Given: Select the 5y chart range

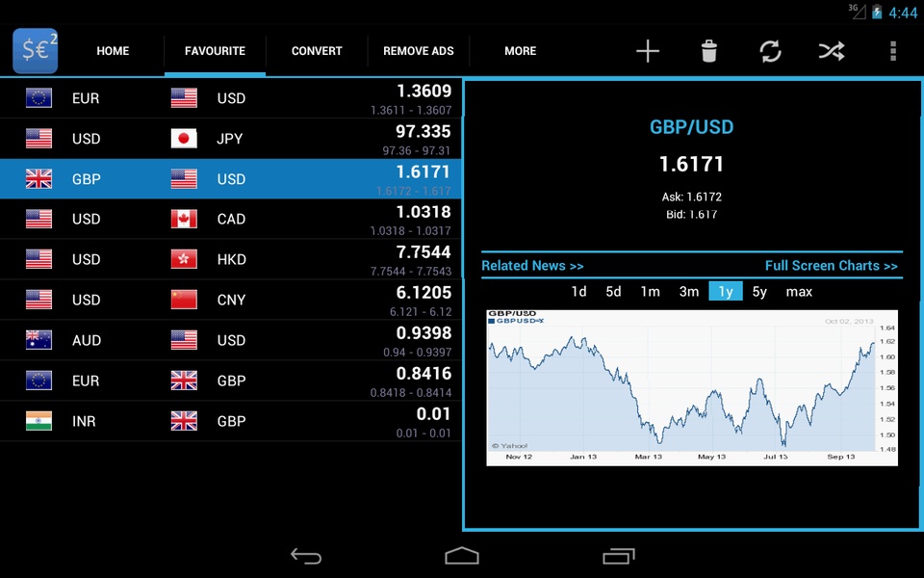Looking at the screenshot, I should point(759,291).
